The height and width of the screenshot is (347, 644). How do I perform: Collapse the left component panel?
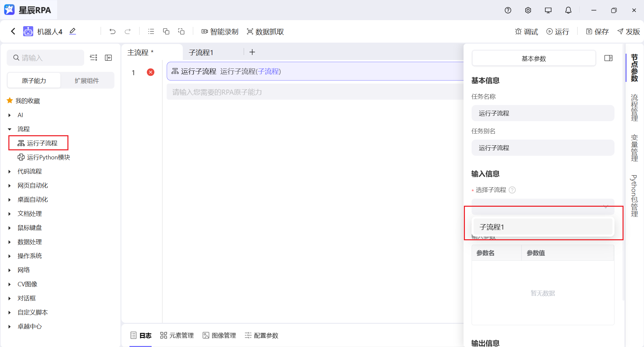pos(108,57)
